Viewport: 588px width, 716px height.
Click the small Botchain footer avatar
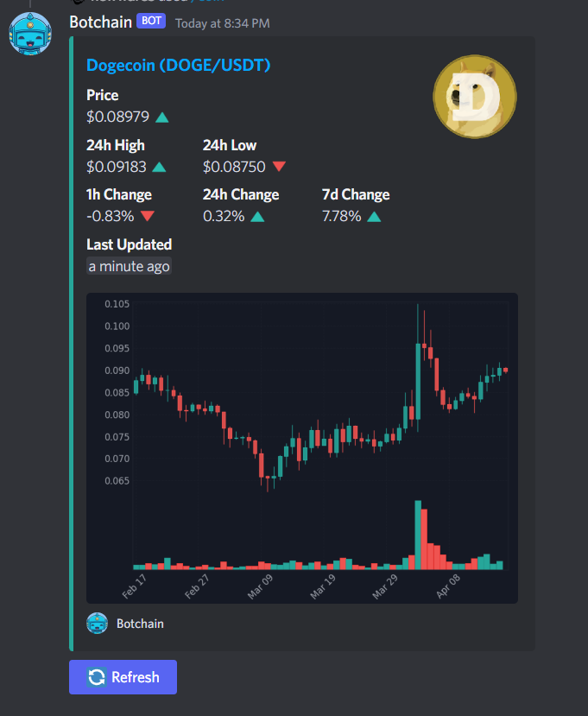coord(98,623)
